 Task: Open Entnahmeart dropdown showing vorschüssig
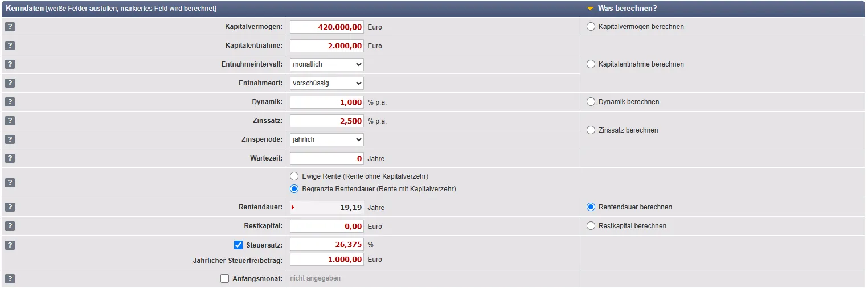click(327, 83)
